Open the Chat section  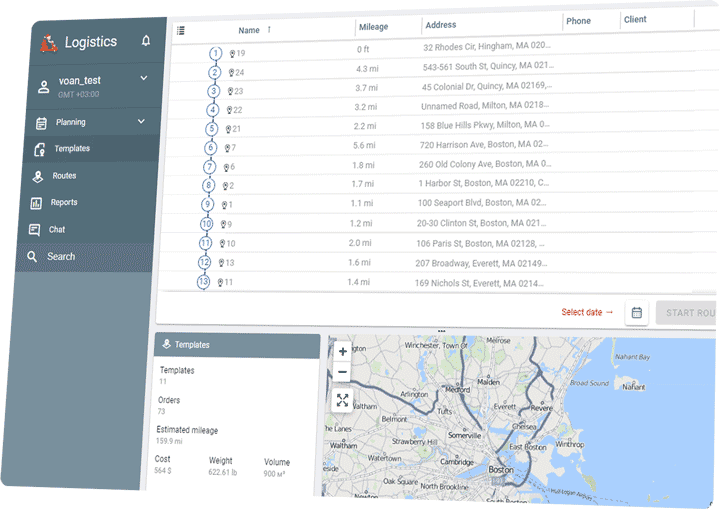point(59,230)
